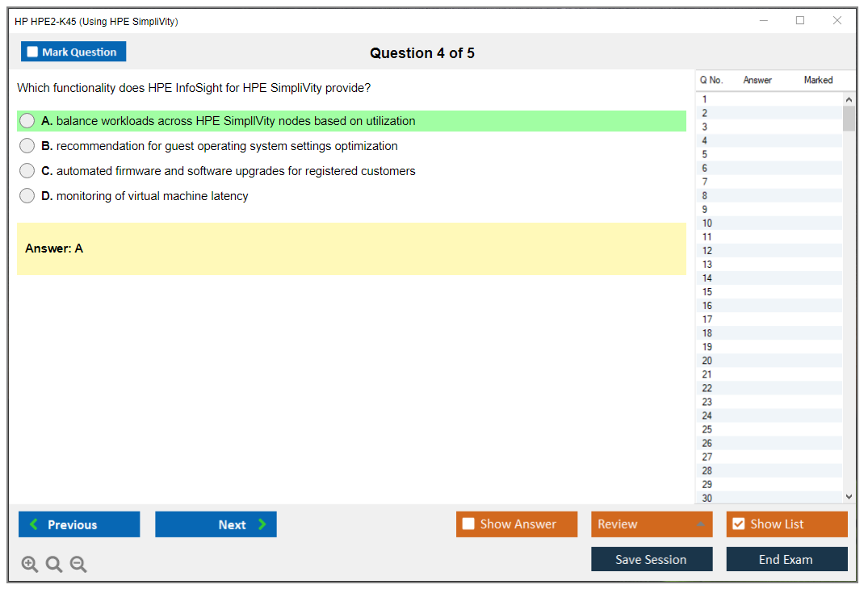This screenshot has width=868, height=593.
Task: Click Save Session button
Action: 652,559
